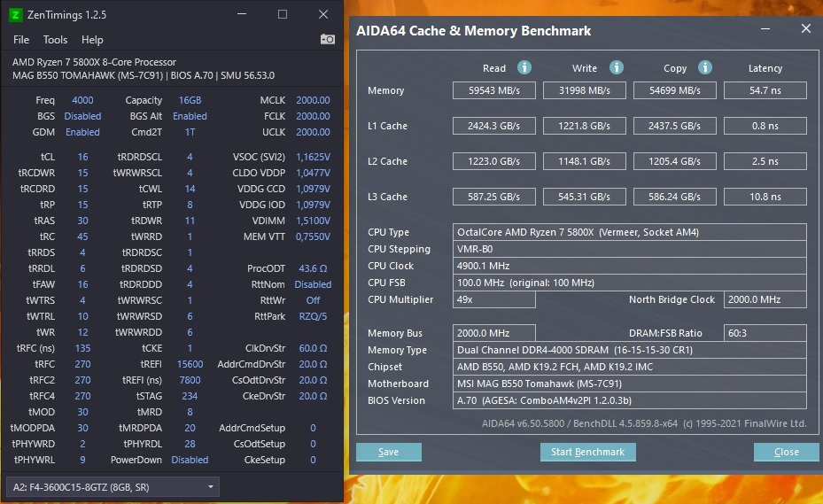Click the AIDA64 version footer text
The height and width of the screenshot is (504, 823).
(644, 423)
